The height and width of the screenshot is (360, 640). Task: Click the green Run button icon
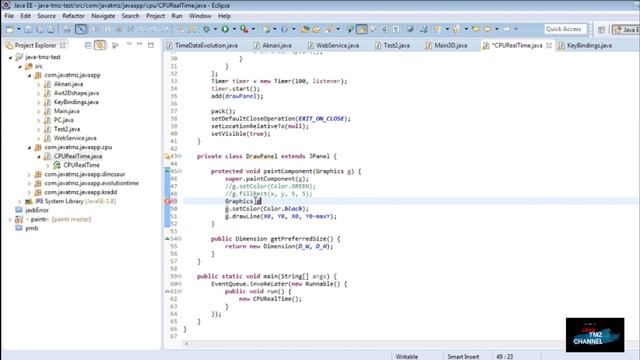[225, 29]
